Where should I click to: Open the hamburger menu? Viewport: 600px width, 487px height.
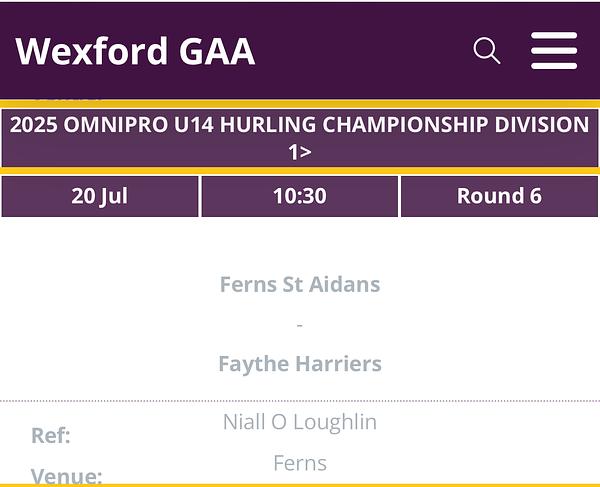[x=554, y=51]
